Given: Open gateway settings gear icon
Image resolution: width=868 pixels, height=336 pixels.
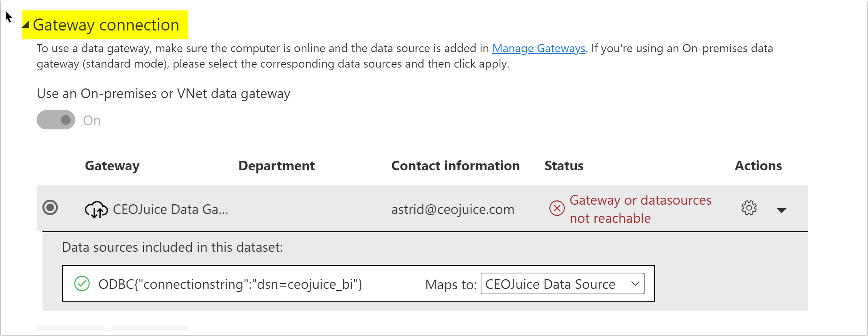Looking at the screenshot, I should (749, 208).
